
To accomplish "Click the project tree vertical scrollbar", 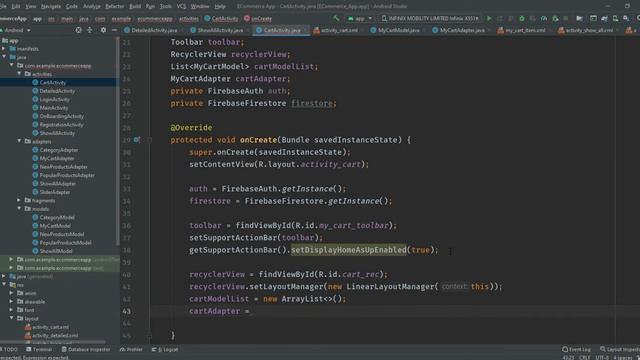I will [118, 141].
